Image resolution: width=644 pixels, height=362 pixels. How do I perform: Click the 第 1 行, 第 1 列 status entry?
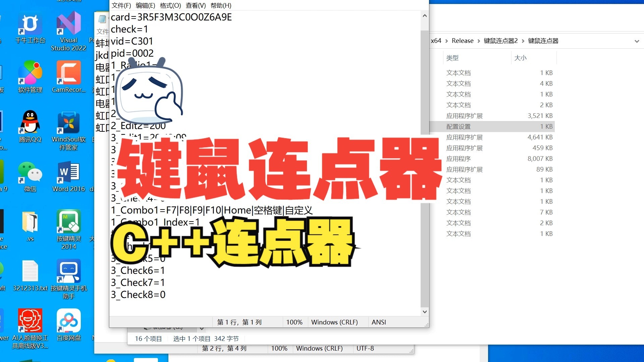point(239,322)
